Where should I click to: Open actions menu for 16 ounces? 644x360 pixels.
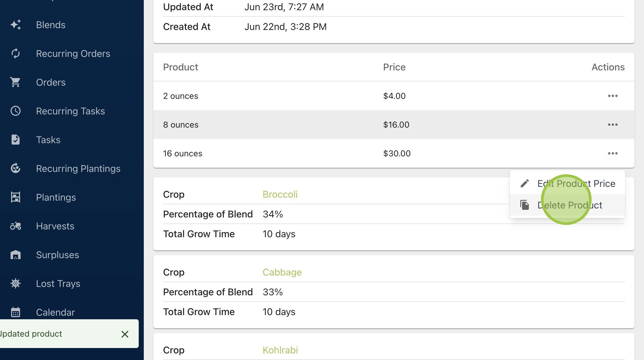point(613,153)
